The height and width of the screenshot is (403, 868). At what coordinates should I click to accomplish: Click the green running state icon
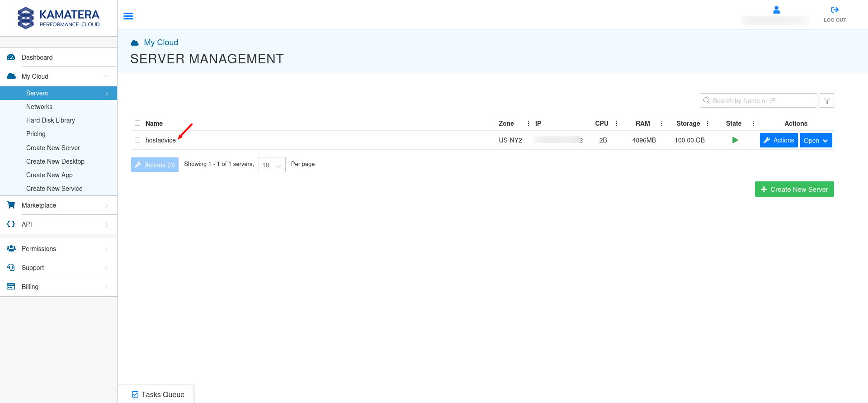point(735,140)
